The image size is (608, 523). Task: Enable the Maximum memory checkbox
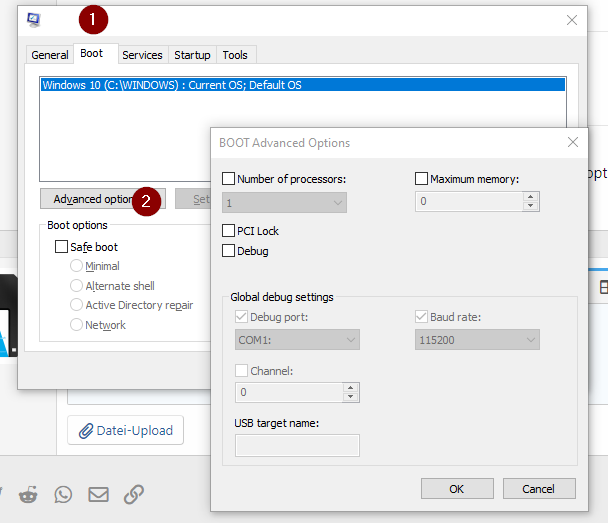(x=421, y=179)
